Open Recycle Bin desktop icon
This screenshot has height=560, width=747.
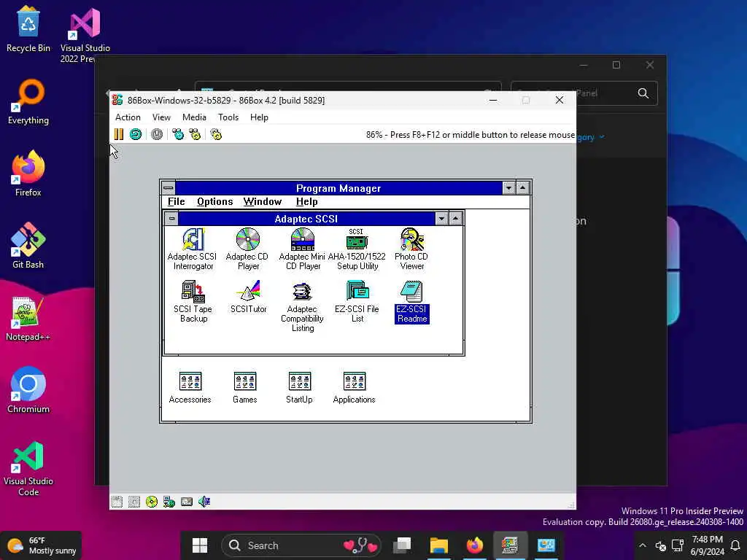pos(28,29)
